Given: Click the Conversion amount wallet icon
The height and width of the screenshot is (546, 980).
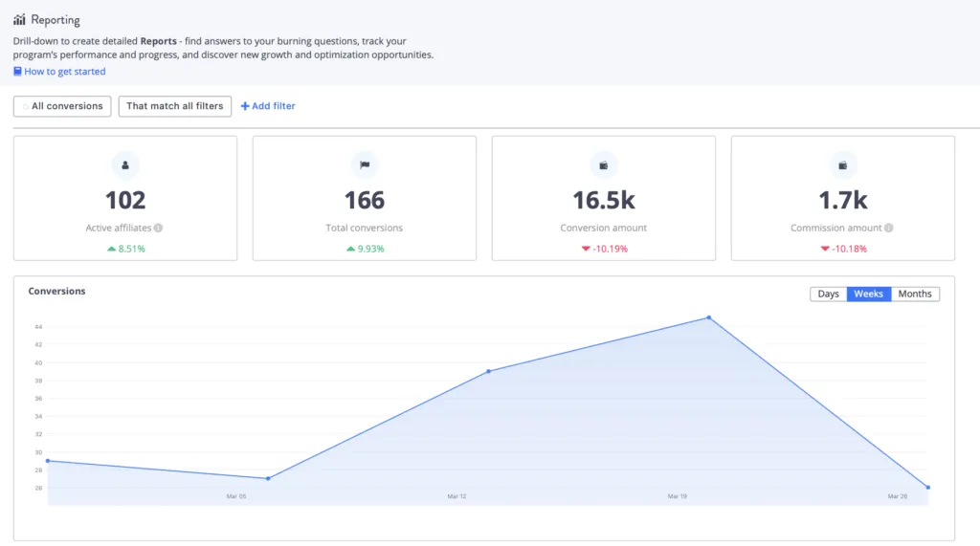Looking at the screenshot, I should [604, 165].
